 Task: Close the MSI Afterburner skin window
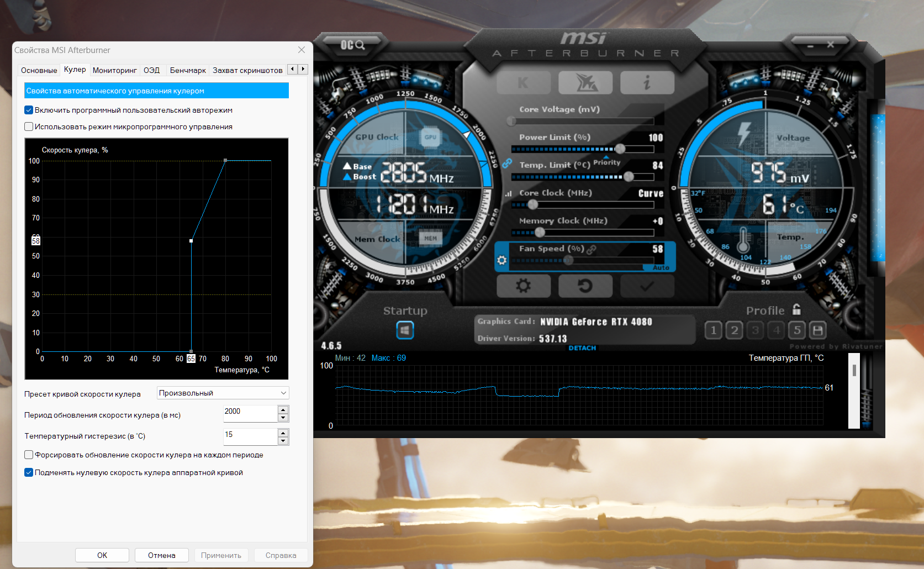[831, 45]
